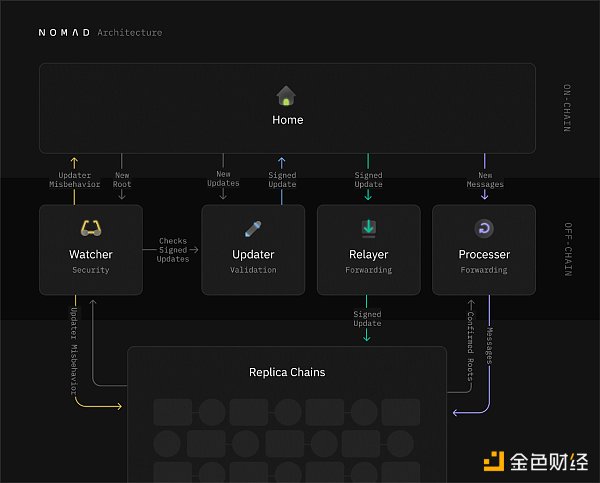Select the 'Processer' title
Viewport: 600px width, 483px height.
click(x=484, y=255)
